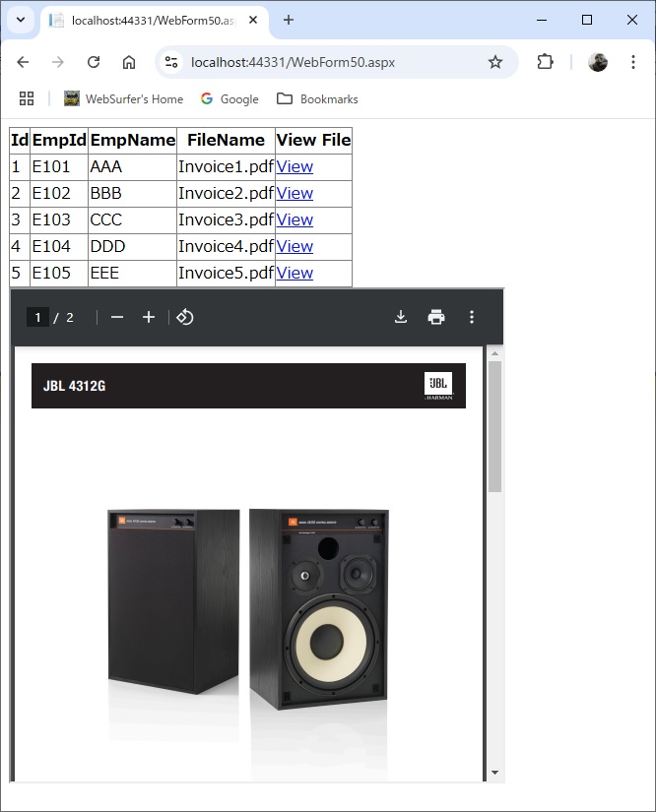
Task: View Invoice5.pdf for E105
Action: 295,273
